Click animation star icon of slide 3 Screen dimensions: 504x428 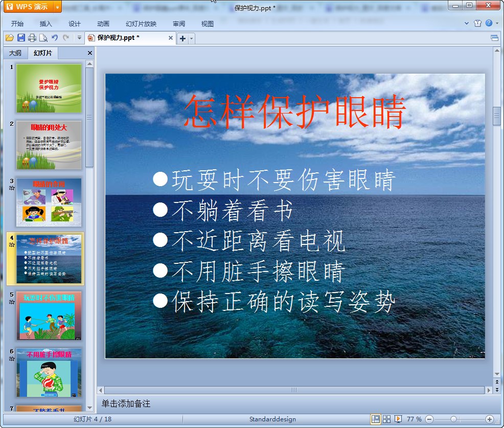tap(12, 188)
